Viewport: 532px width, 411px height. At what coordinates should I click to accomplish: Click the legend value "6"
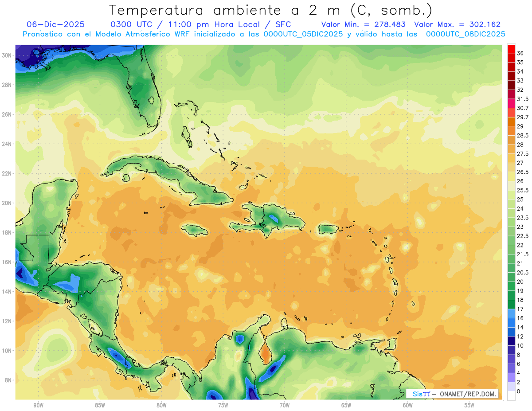click(x=519, y=364)
